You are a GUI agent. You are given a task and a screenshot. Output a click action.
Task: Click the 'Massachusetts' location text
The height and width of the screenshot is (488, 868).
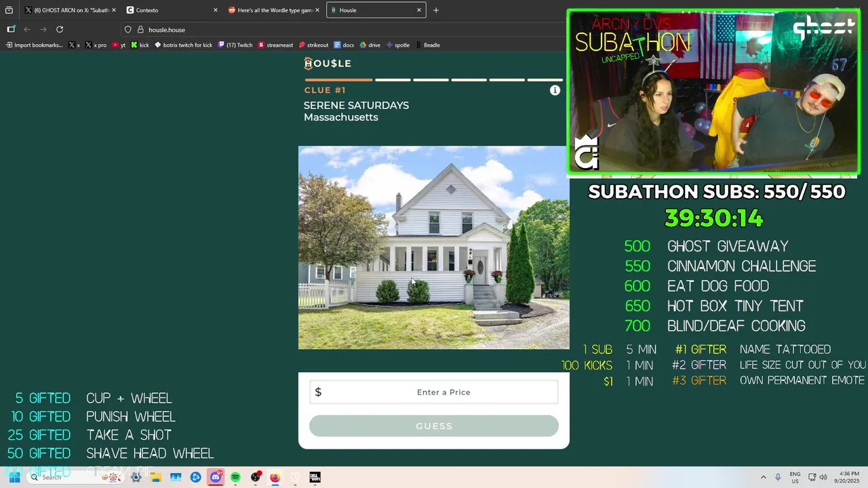coord(341,117)
